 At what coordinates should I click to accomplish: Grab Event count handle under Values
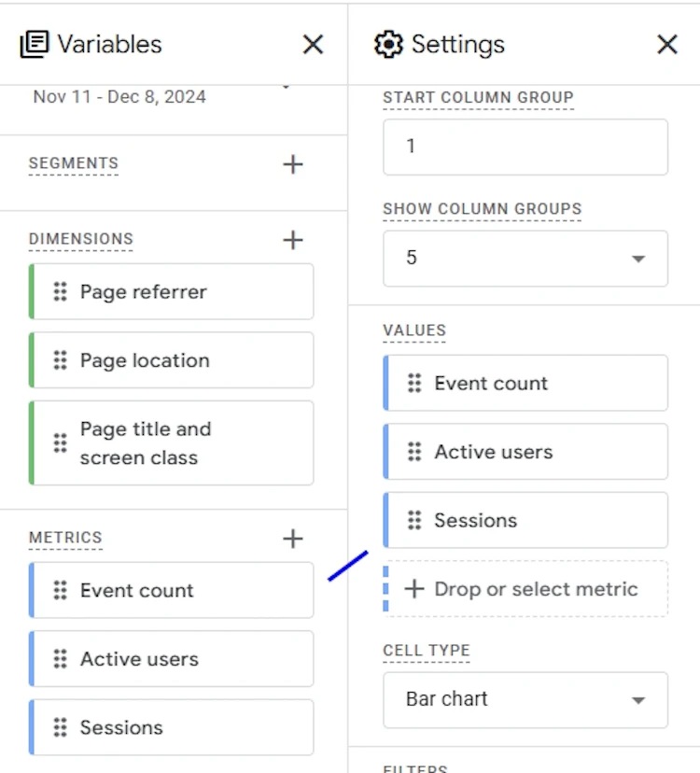[414, 383]
